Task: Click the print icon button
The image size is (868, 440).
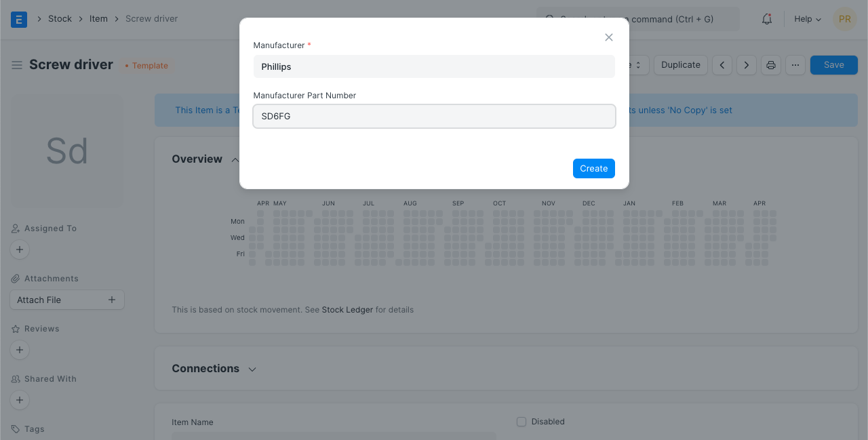Action: [771, 65]
